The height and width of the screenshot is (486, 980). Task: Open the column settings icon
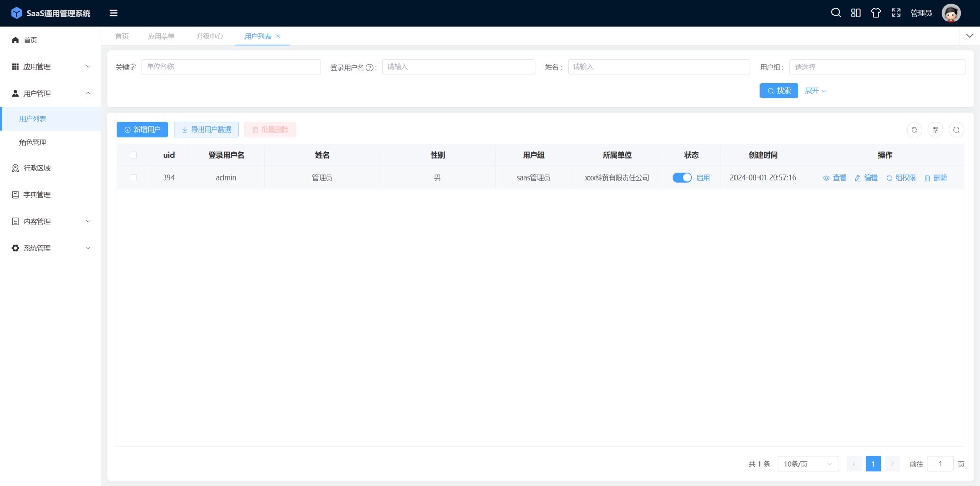[x=935, y=130]
